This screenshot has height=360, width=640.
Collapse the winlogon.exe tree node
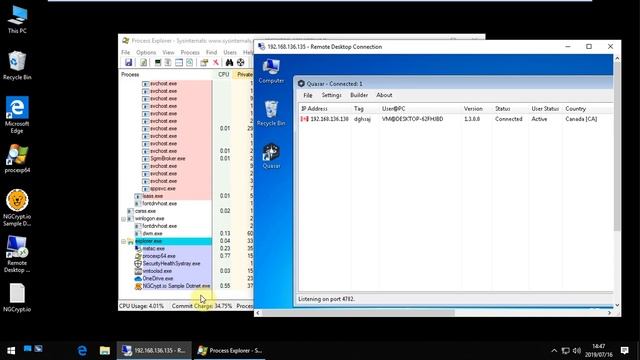click(x=124, y=219)
